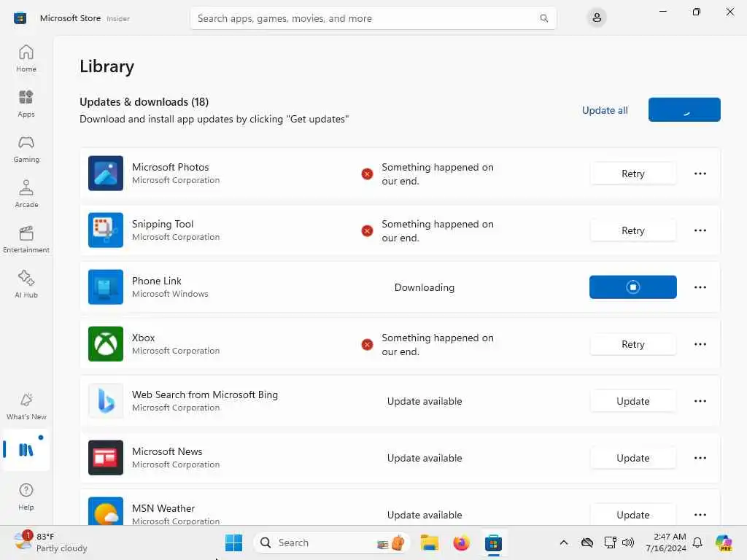
Task: Retry the Snipping Tool update
Action: coord(632,230)
